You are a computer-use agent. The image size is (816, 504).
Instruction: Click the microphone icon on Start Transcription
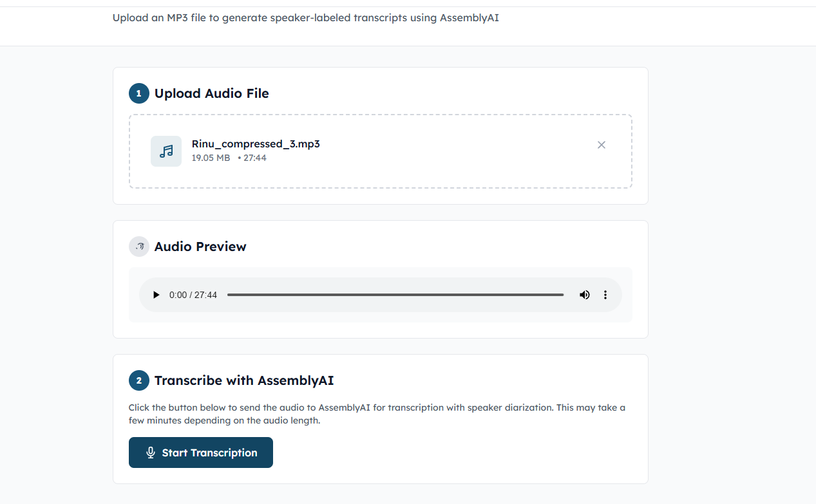pyautogui.click(x=150, y=452)
